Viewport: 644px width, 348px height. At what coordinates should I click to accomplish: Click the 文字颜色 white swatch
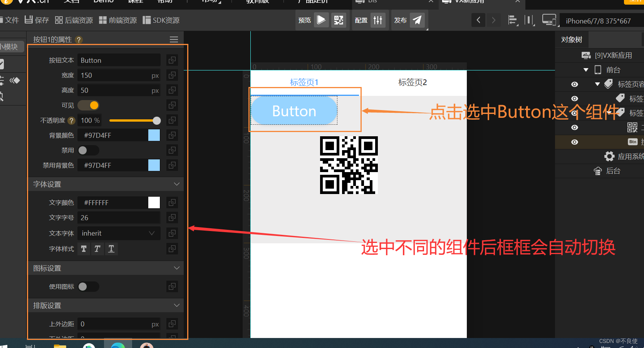coord(154,202)
